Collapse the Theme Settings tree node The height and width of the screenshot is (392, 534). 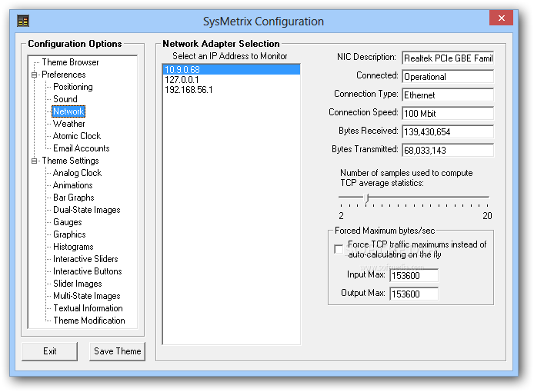click(x=34, y=161)
